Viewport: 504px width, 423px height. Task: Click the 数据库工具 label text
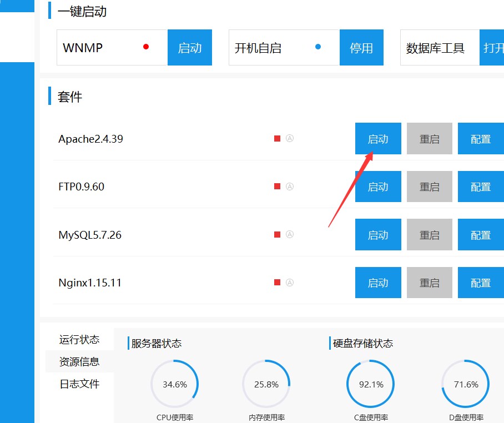(x=435, y=48)
